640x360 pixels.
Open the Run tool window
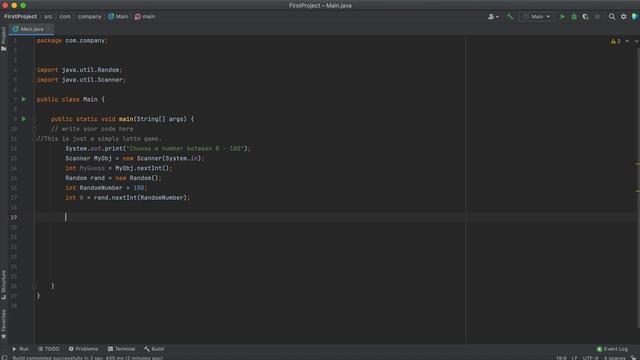click(x=20, y=349)
